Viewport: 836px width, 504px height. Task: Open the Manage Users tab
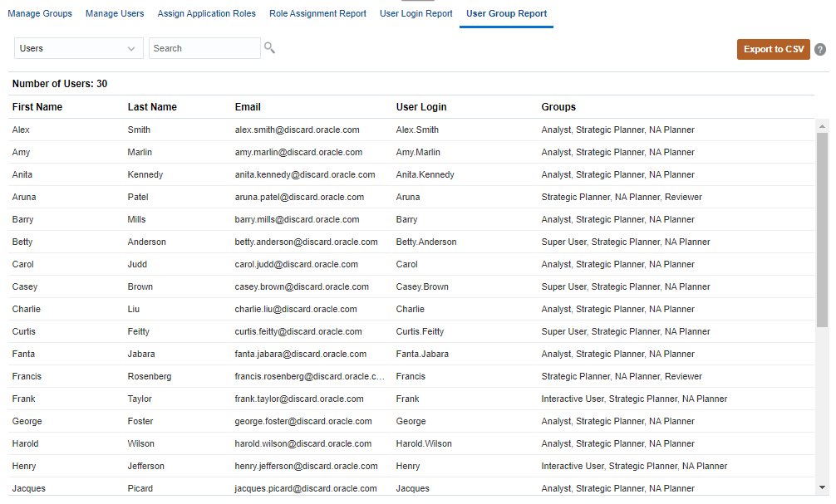click(114, 13)
